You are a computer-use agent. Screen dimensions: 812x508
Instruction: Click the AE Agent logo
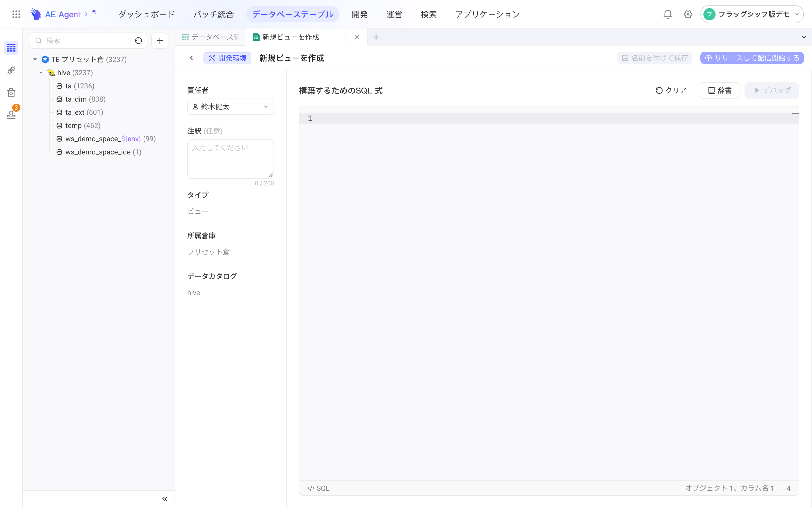56,14
